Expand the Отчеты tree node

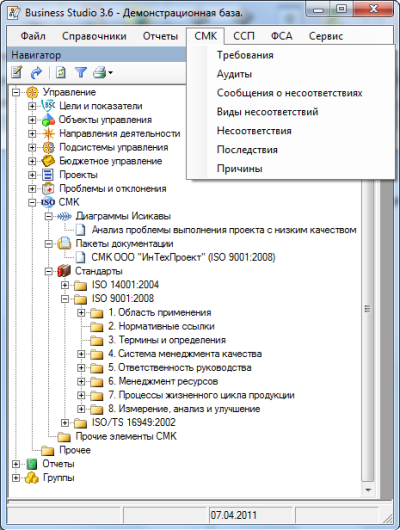pos(16,464)
